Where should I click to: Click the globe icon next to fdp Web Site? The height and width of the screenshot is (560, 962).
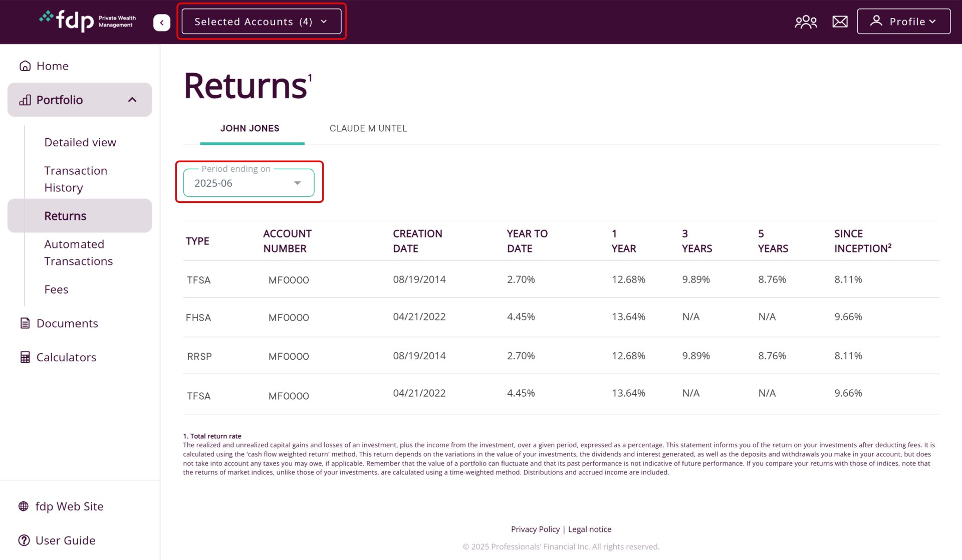(23, 506)
